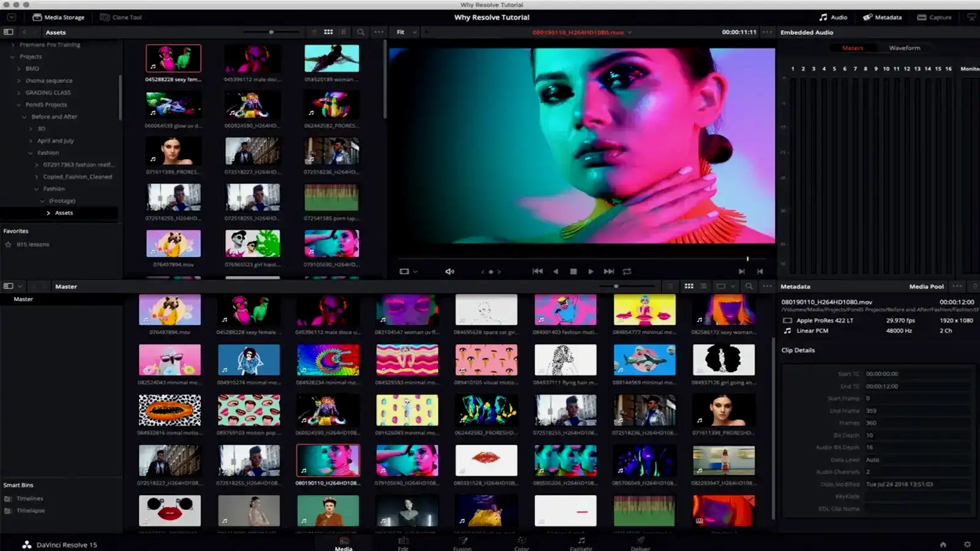The width and height of the screenshot is (980, 551).
Task: Open the Media Storage panel toggle
Action: [59, 17]
